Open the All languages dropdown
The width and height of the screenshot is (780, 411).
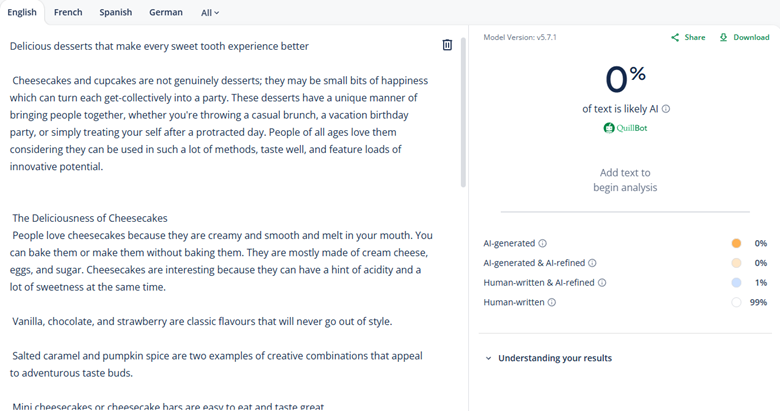pyautogui.click(x=210, y=13)
